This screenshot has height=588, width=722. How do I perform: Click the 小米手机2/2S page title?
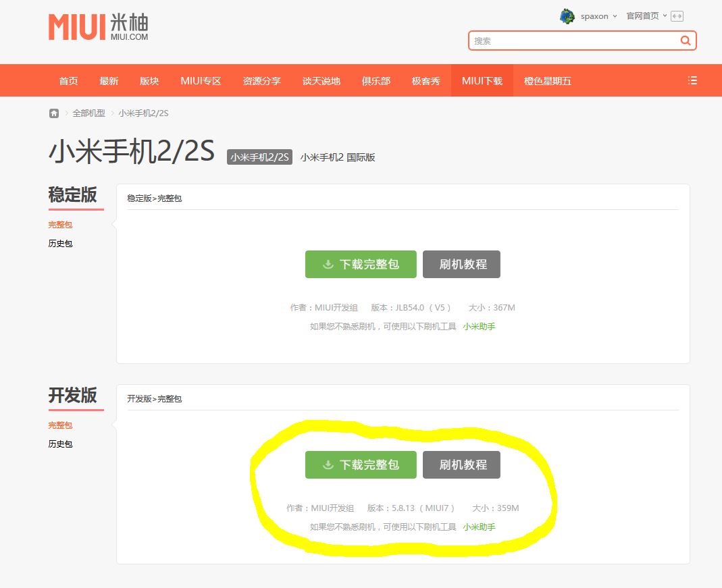(131, 151)
